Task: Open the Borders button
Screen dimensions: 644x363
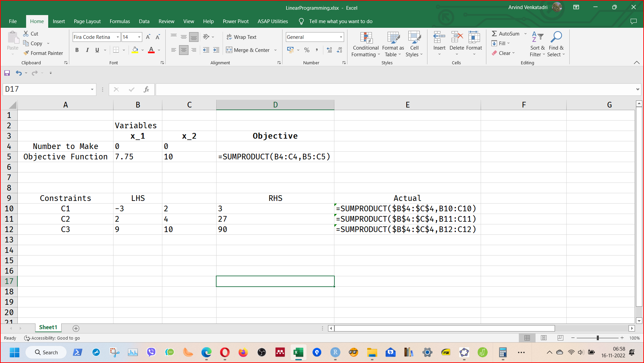Action: 116,50
